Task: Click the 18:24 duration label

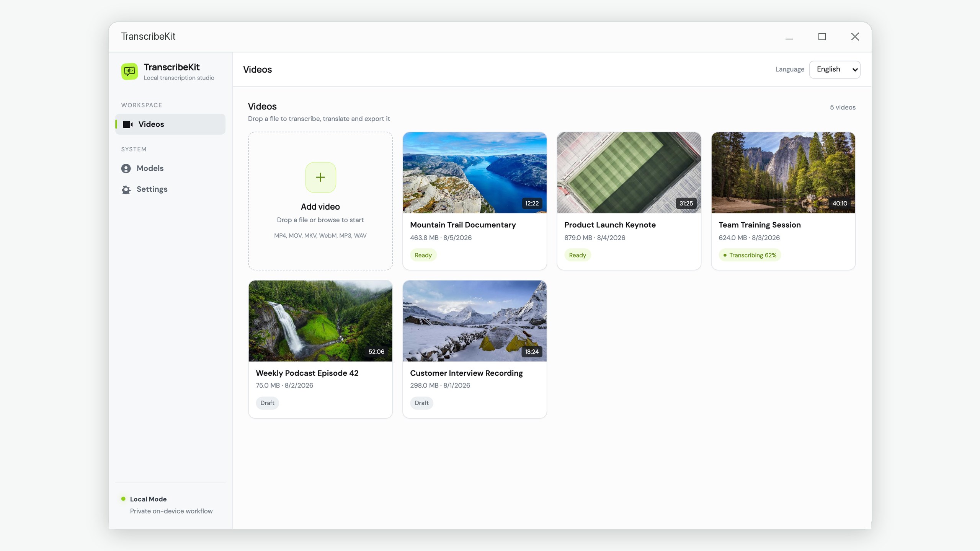Action: tap(532, 351)
